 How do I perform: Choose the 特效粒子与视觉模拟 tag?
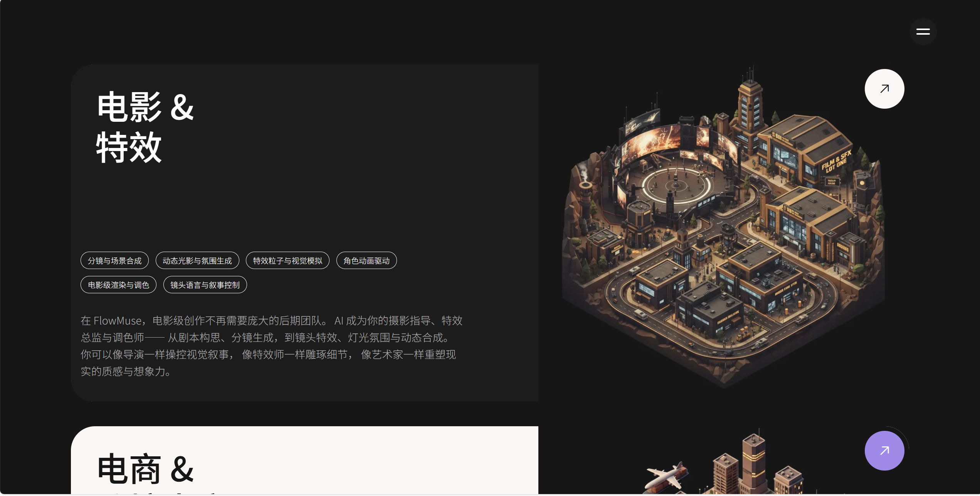coord(287,261)
